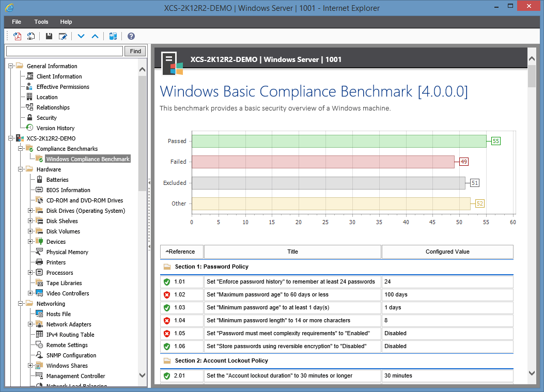Open the report editor with the edit icon
This screenshot has width=544, height=392.
(63, 36)
